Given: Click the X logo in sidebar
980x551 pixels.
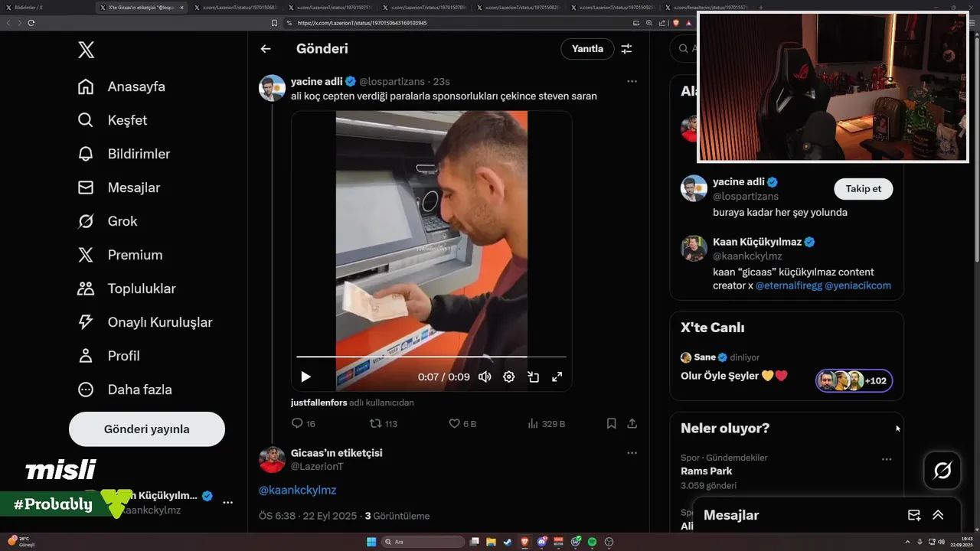Looking at the screenshot, I should (x=86, y=51).
